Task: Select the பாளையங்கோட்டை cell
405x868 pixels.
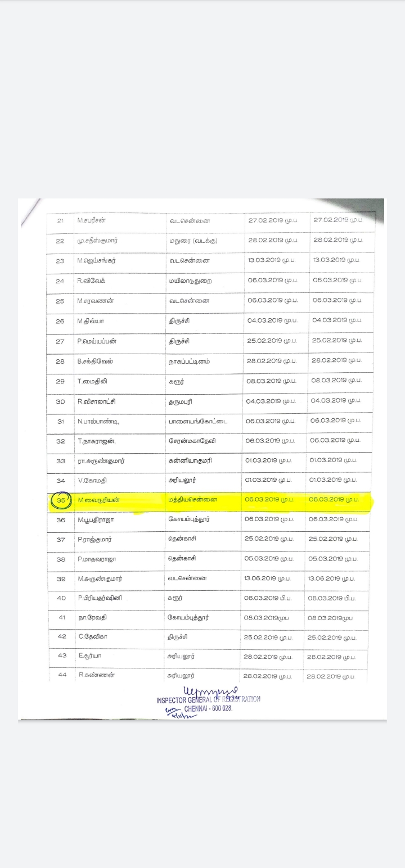Action: pyautogui.click(x=199, y=421)
